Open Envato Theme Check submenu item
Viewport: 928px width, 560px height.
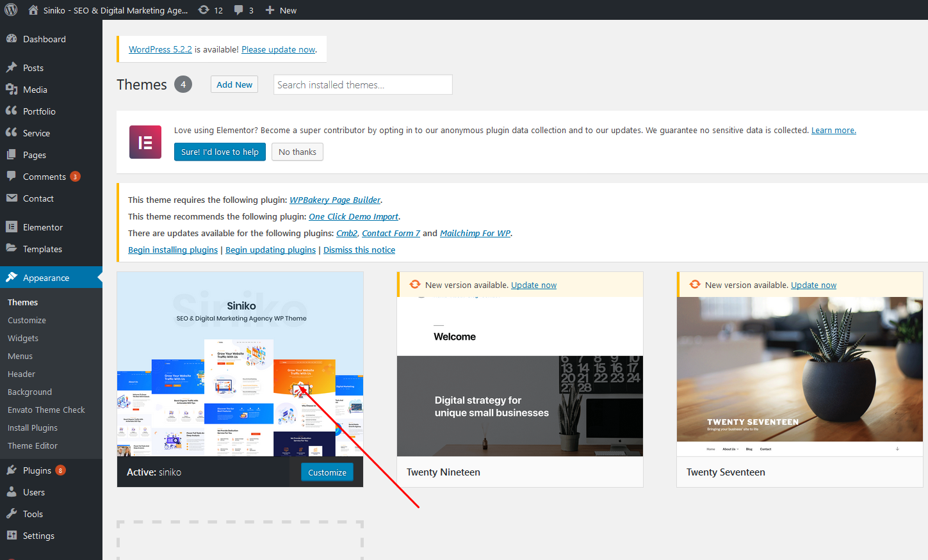46,410
